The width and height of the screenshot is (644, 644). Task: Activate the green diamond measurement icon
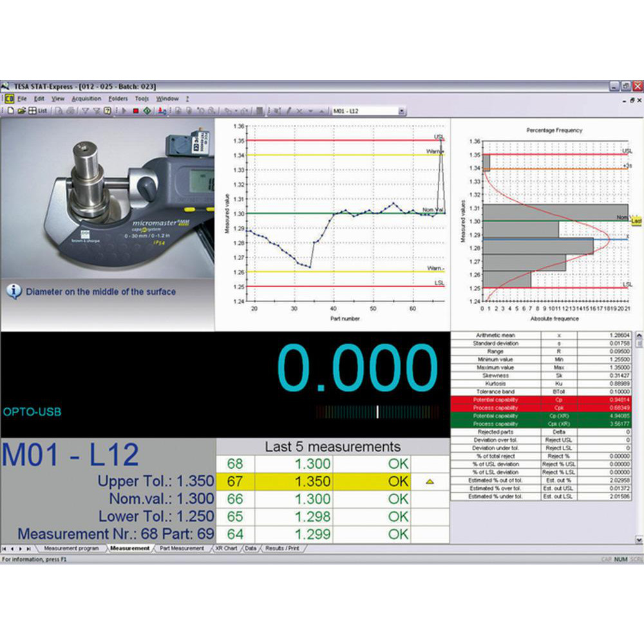coord(147,111)
